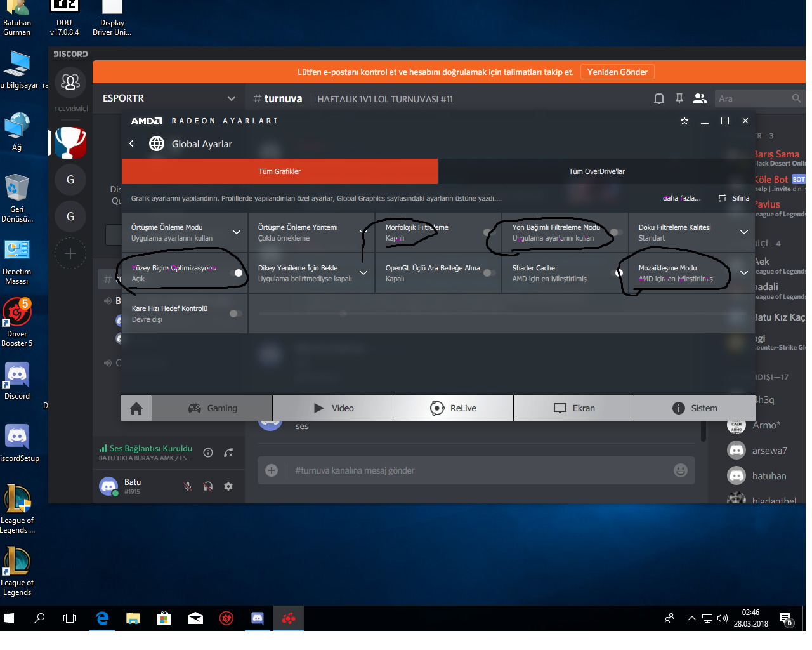The image size is (812, 650).
Task: Click turnuva message input field
Action: pos(476,470)
